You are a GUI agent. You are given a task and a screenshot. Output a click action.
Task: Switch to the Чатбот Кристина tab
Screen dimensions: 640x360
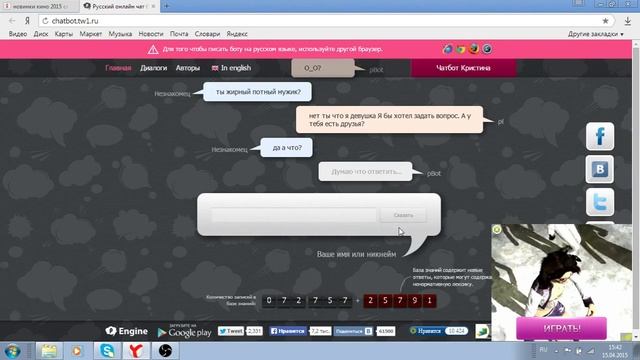[x=463, y=68]
